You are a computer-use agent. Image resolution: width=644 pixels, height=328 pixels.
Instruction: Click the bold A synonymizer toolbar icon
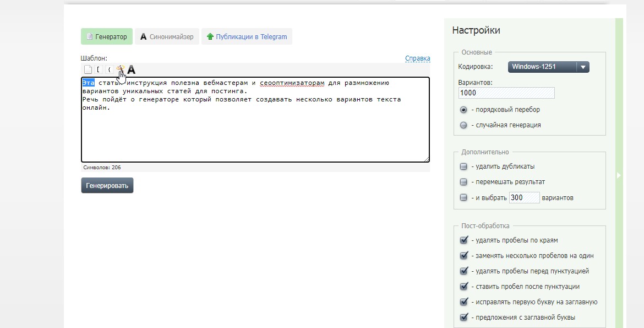(x=132, y=69)
